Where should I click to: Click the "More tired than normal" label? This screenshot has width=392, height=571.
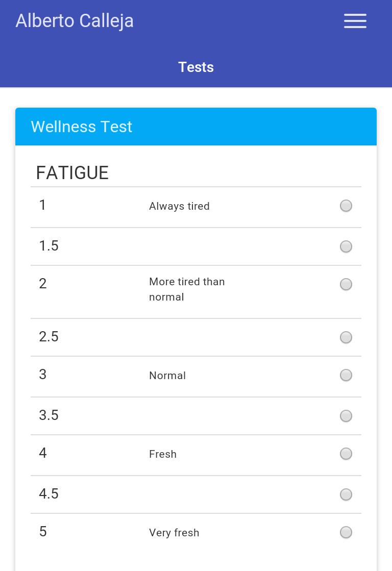tap(187, 289)
